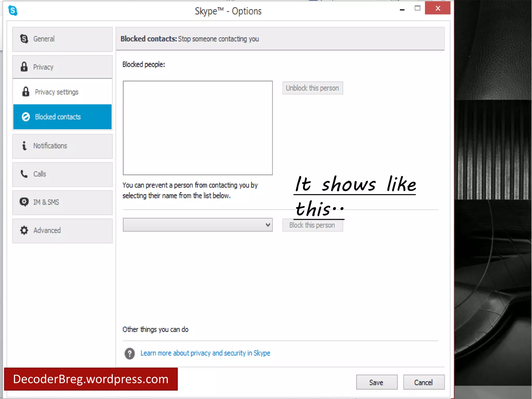The image size is (532, 399).
Task: Close the Skype Options window
Action: 438,8
